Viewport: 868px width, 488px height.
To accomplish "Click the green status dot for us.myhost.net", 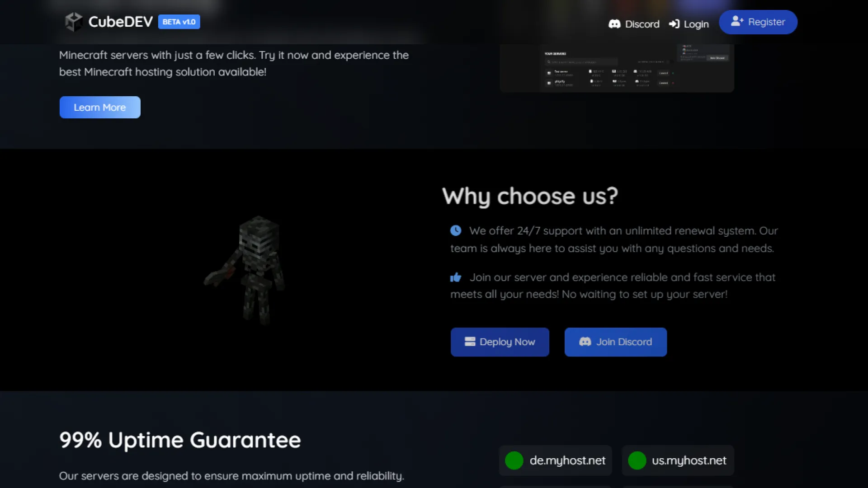I will [x=637, y=460].
